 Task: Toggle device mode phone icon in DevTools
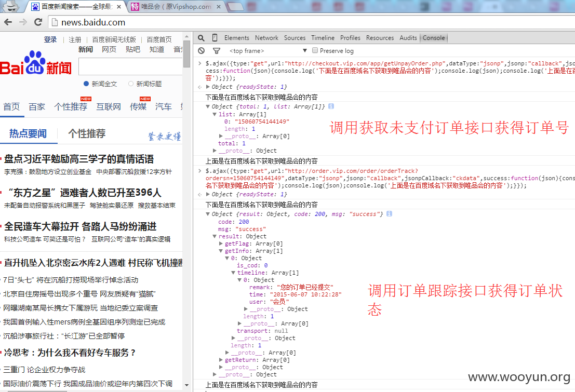tap(215, 37)
